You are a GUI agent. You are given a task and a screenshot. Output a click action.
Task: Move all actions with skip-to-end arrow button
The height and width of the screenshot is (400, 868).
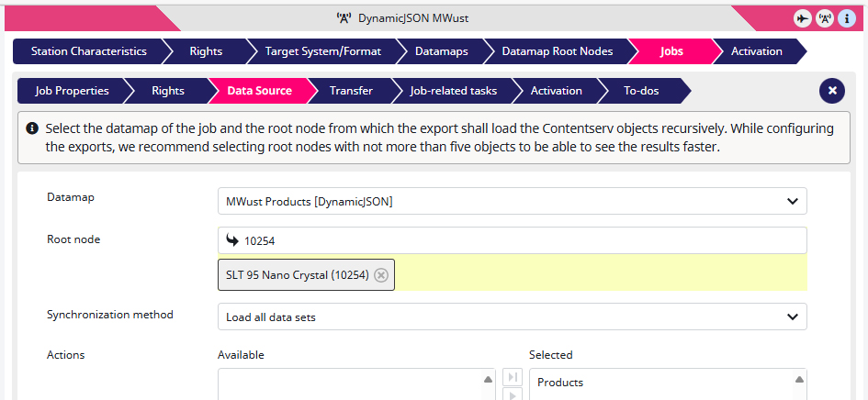pyautogui.click(x=513, y=377)
